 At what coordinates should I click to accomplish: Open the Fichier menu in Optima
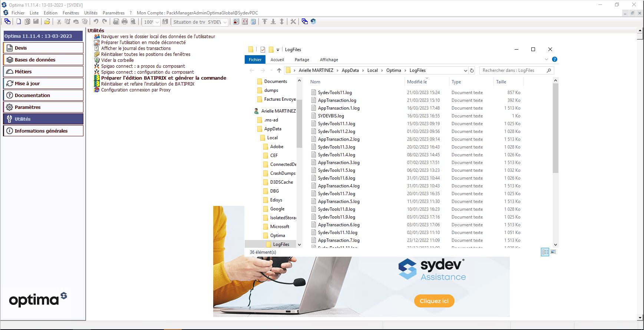pos(18,13)
